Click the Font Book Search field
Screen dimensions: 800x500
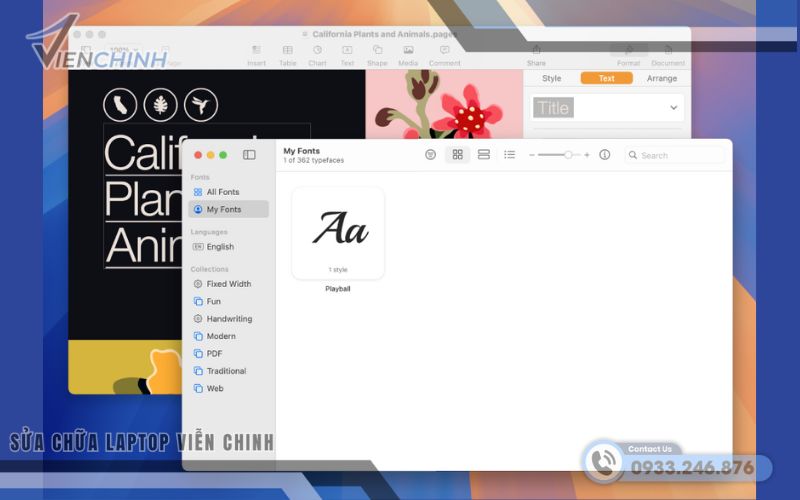coord(675,155)
